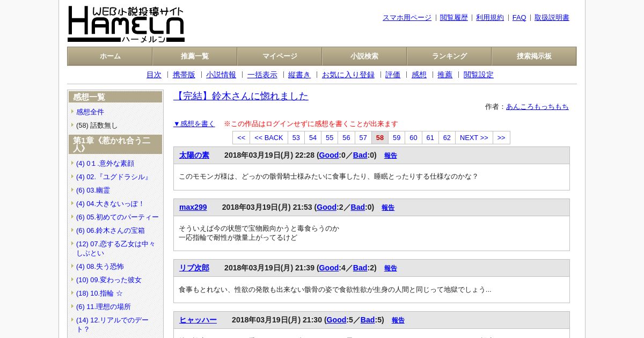Open user リブ次郎's profile
This screenshot has height=338, width=644.
pyautogui.click(x=194, y=268)
